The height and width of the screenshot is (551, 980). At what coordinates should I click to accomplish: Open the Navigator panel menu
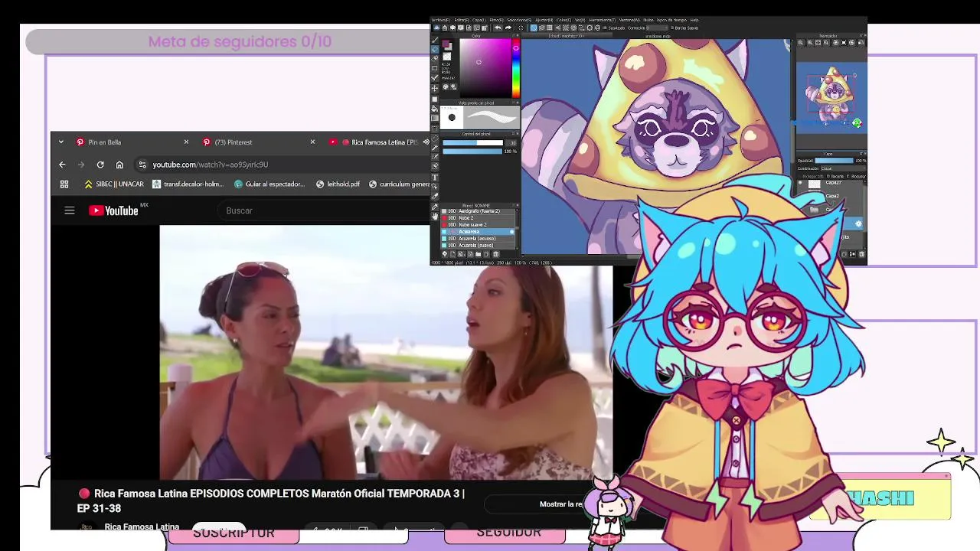click(861, 35)
